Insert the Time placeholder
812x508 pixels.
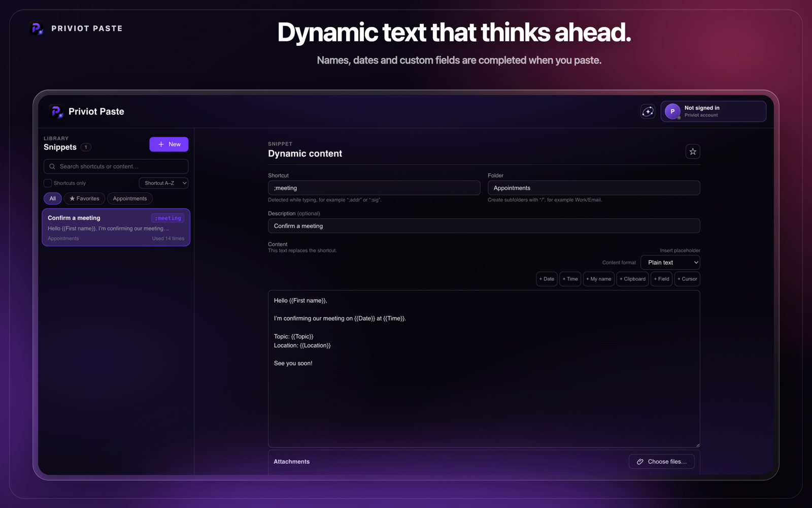tap(570, 279)
